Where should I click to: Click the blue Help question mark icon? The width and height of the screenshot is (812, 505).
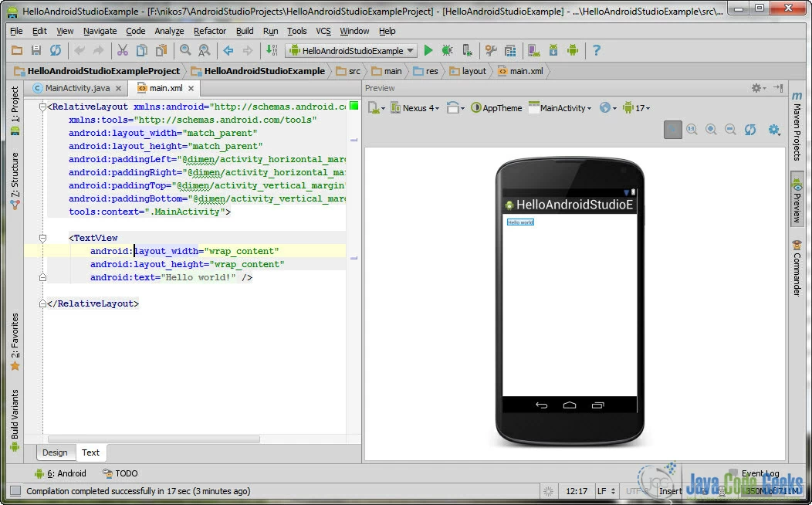click(x=596, y=50)
